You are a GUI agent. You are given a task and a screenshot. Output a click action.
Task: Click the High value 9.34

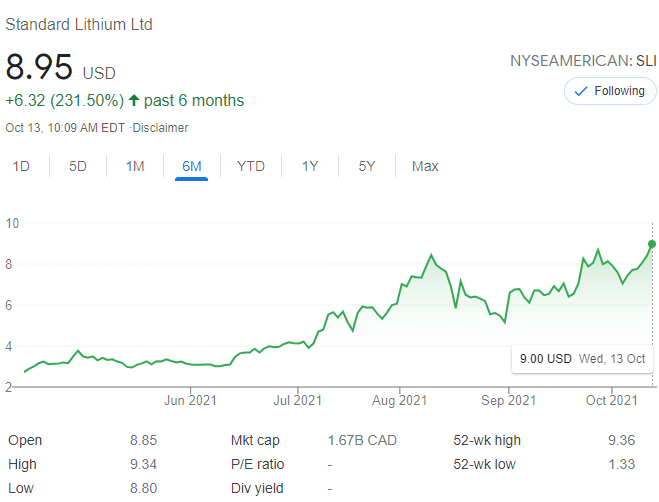143,464
